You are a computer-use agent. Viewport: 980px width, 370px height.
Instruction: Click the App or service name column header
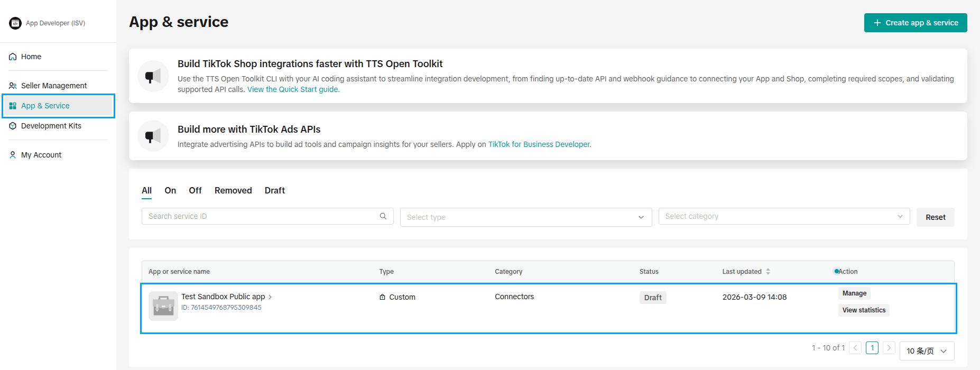[179, 272]
